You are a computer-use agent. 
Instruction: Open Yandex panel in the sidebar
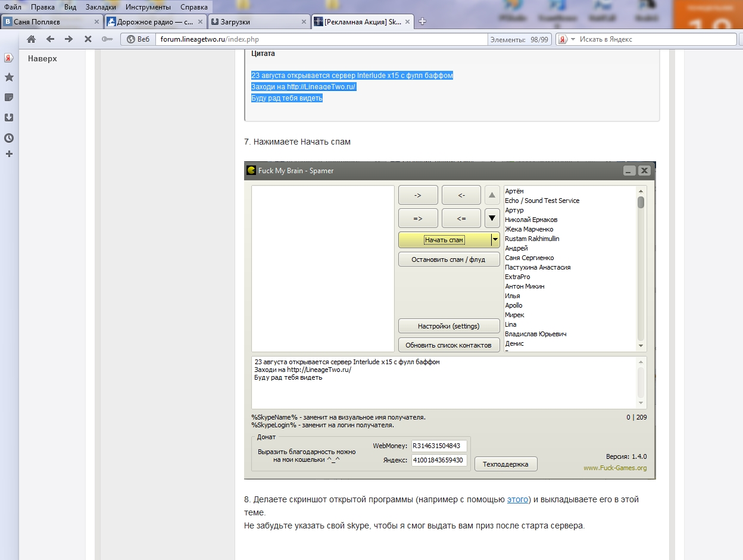click(x=9, y=58)
